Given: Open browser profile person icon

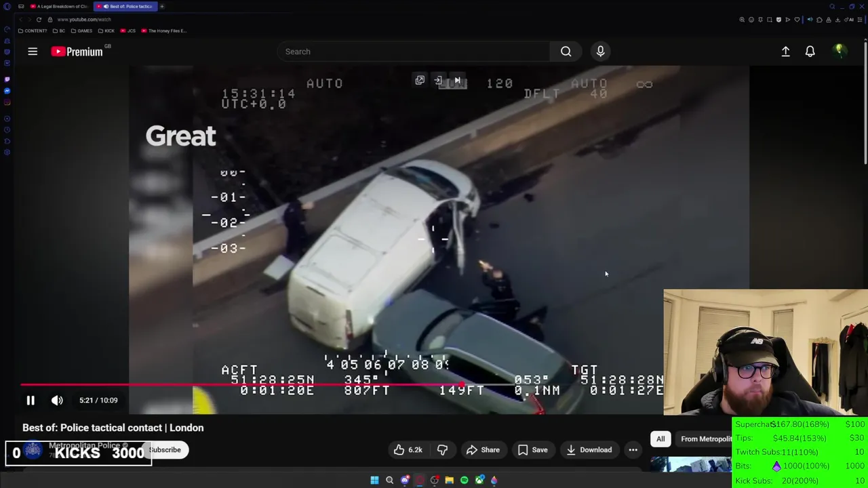Looking at the screenshot, I should pyautogui.click(x=829, y=20).
